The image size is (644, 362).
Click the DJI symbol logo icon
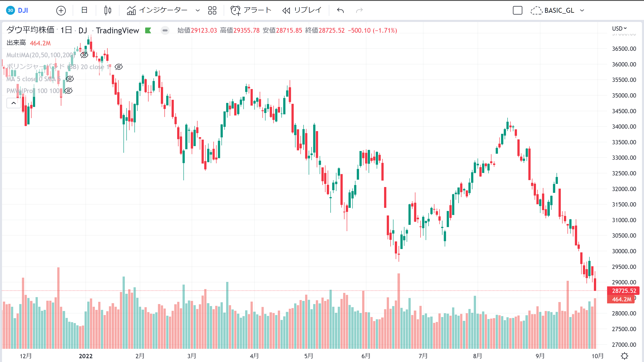tap(11, 10)
